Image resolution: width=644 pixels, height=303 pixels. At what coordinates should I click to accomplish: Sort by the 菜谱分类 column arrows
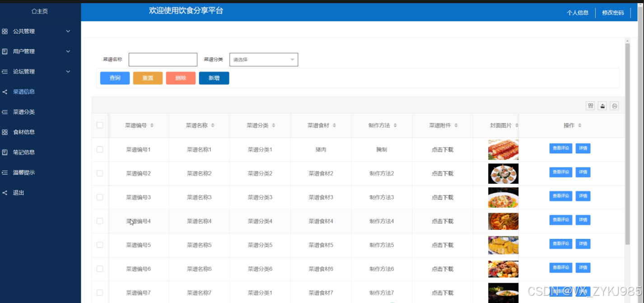[274, 126]
